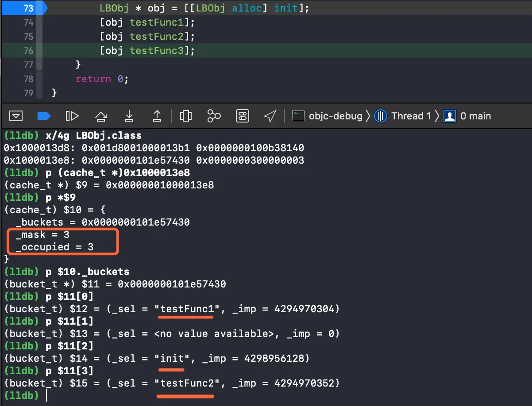Step into the function call
The image size is (532, 406).
click(129, 116)
